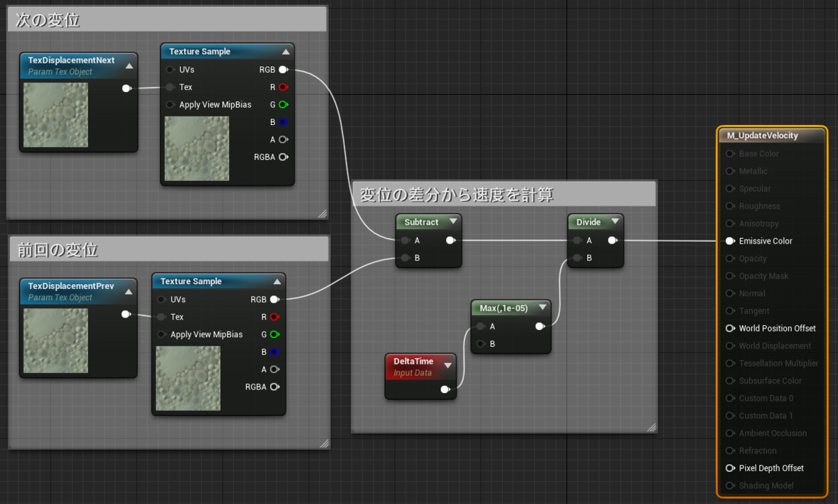Click the Opacity Mask label

[763, 276]
